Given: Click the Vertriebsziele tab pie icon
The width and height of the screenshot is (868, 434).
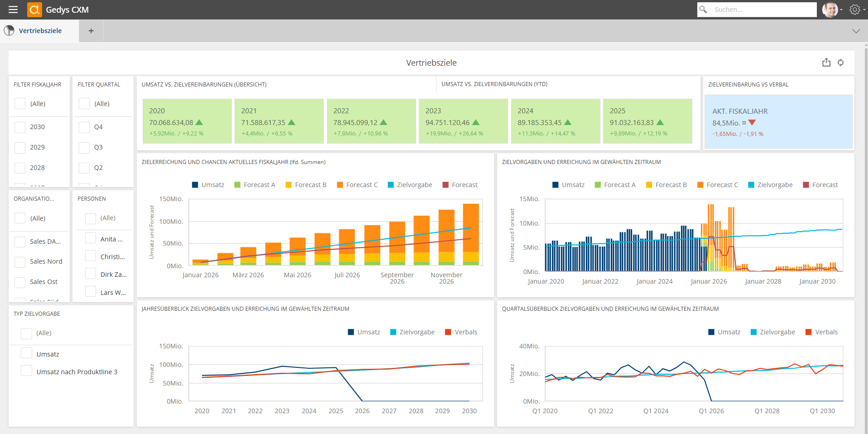Looking at the screenshot, I should click(9, 30).
